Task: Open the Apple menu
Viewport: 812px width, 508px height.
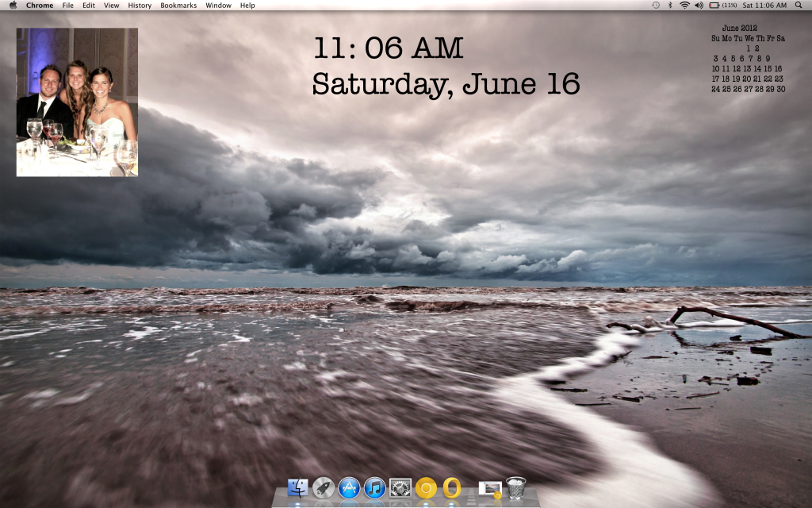Action: [x=13, y=6]
